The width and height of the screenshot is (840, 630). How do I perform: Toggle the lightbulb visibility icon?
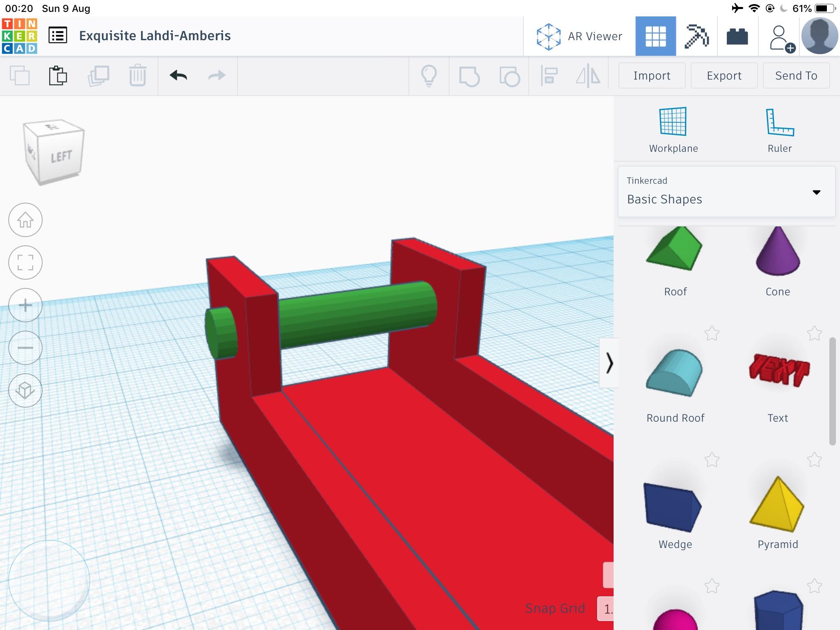click(429, 76)
